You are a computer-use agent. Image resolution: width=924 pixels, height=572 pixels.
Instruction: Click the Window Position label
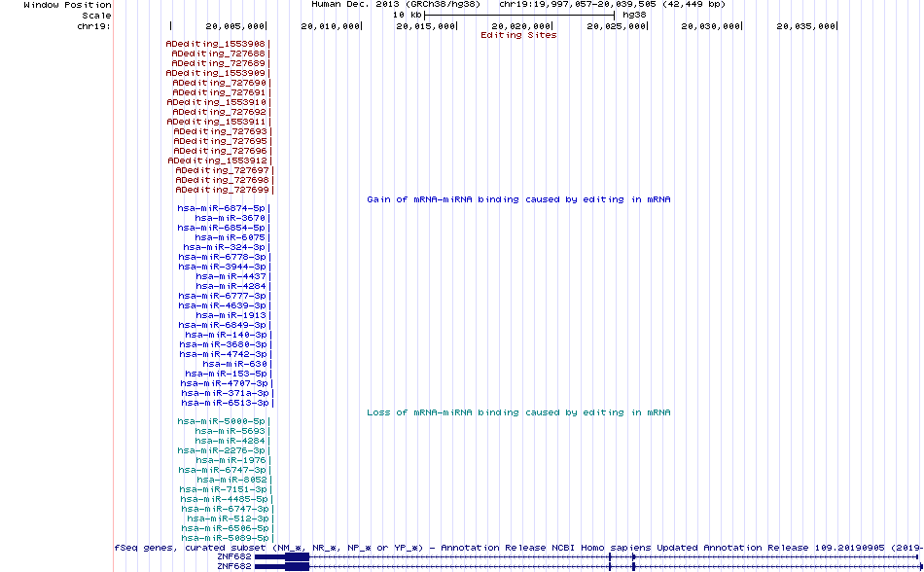click(67, 5)
